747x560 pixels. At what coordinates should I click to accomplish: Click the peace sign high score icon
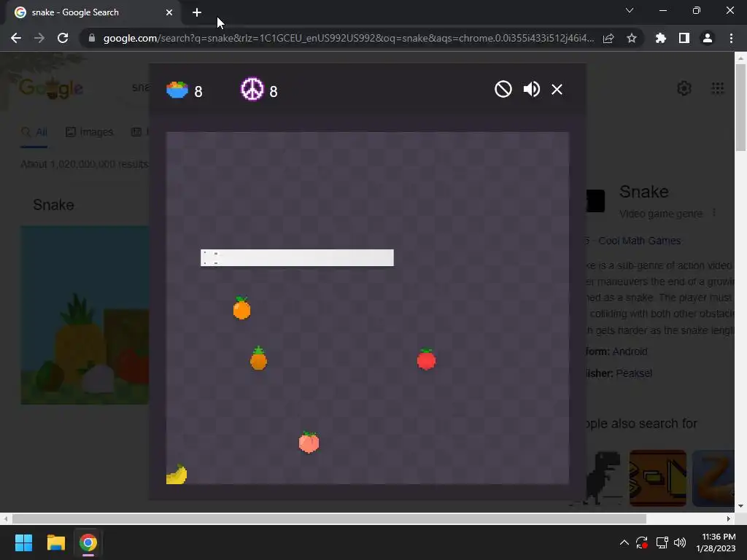[x=252, y=89]
